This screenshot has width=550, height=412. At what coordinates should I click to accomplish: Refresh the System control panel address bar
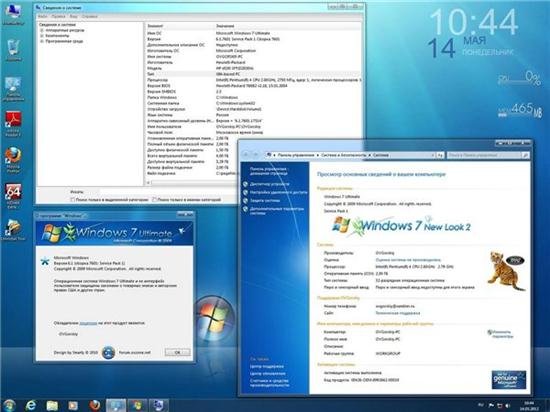tap(440, 155)
